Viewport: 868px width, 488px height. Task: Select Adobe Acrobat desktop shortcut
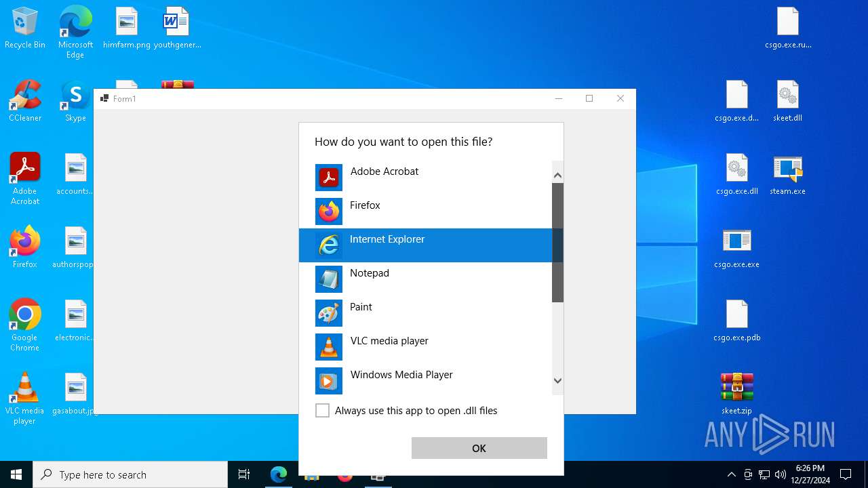[25, 179]
